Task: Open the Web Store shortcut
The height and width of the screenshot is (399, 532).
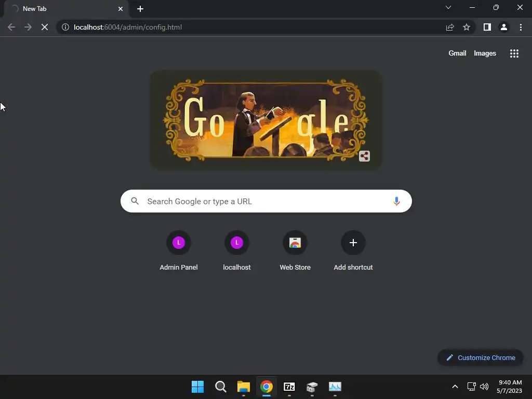Action: click(x=295, y=250)
